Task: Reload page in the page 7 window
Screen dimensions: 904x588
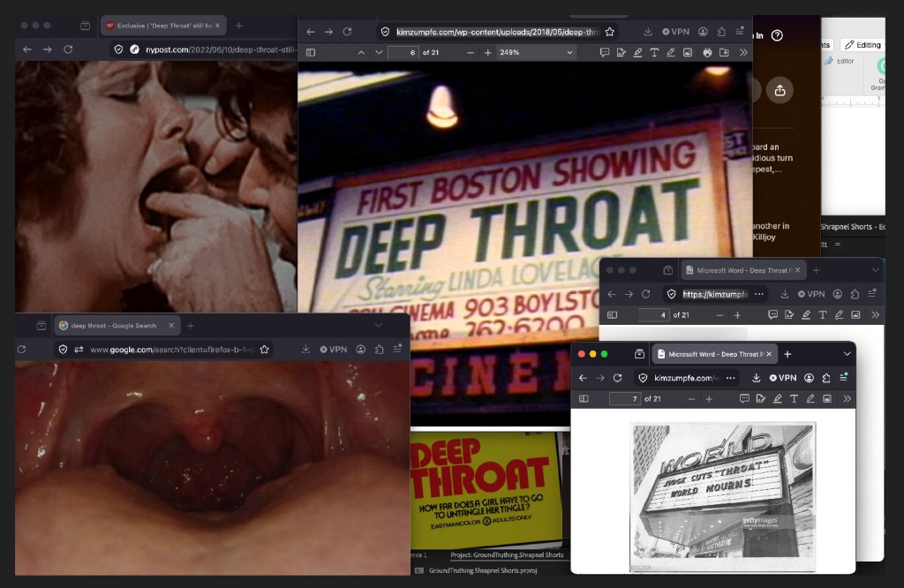Action: tap(617, 378)
